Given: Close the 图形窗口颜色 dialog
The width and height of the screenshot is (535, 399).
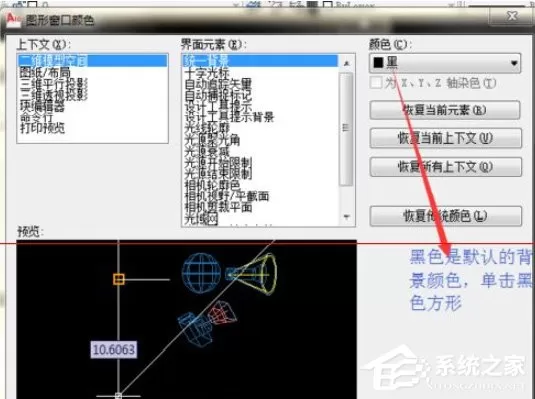Looking at the screenshot, I should (x=512, y=16).
